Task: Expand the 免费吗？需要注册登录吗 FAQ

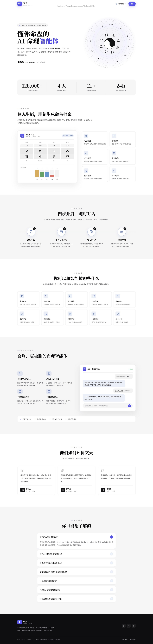Action: point(112,590)
